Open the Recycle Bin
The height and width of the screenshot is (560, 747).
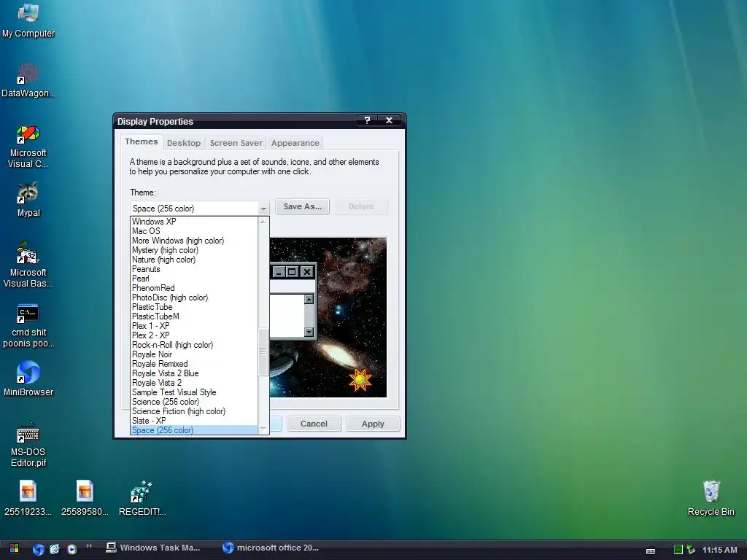tap(711, 498)
